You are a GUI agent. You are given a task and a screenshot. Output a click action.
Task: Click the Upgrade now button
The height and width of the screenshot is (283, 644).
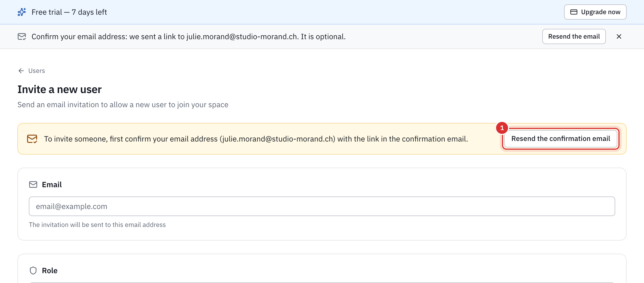click(595, 12)
